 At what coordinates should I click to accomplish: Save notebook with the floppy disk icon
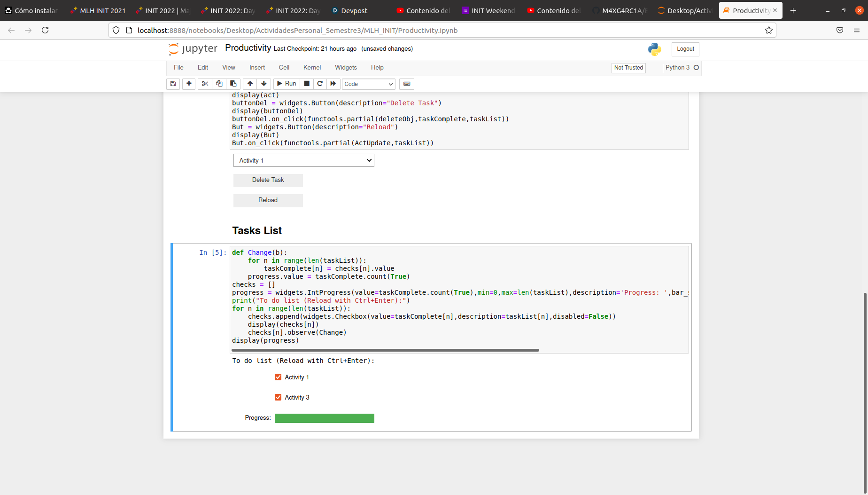coord(173,84)
